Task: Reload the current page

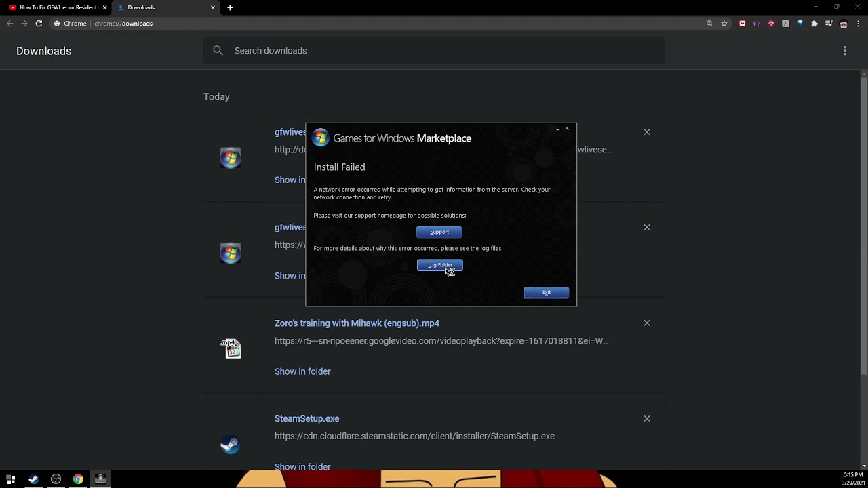Action: pyautogui.click(x=39, y=24)
